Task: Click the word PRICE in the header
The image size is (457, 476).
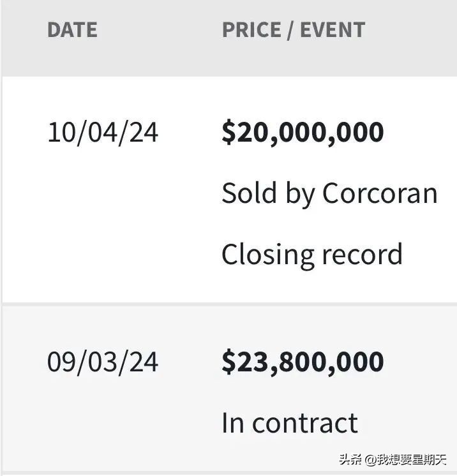Action: 251,30
